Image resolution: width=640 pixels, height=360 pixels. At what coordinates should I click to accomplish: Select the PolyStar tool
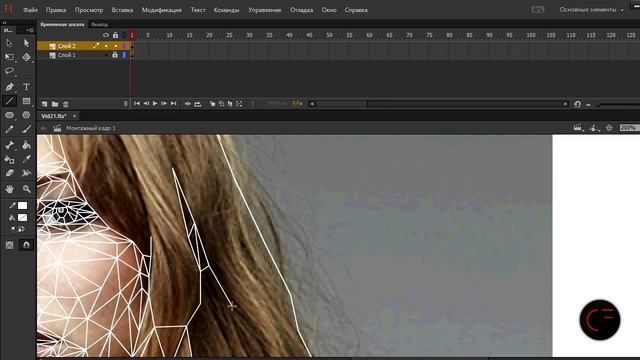[x=26, y=115]
